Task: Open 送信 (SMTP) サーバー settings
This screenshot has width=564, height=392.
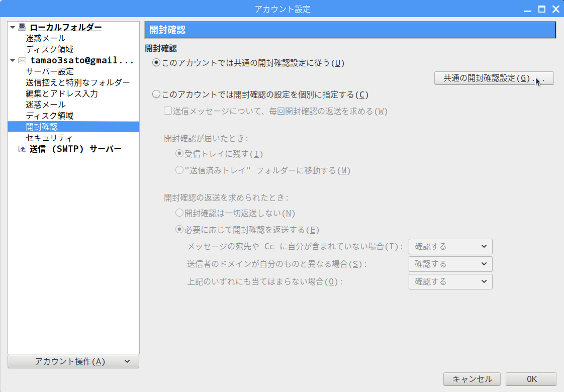Action: [x=75, y=149]
